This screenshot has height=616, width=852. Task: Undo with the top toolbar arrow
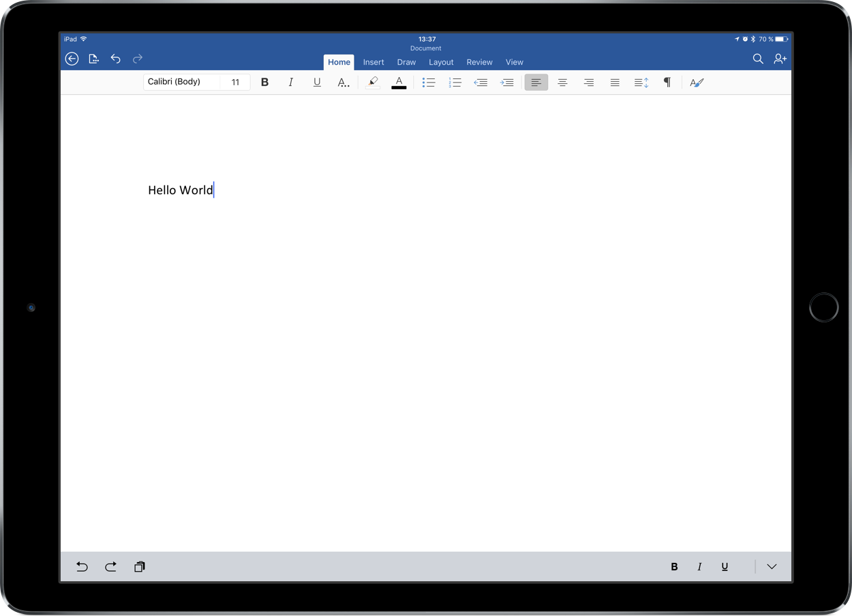116,59
